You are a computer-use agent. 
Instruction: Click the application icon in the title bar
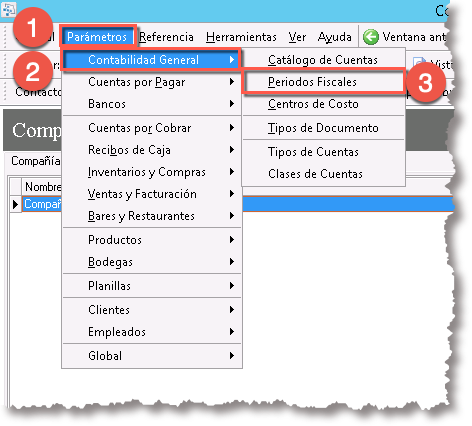8,9
